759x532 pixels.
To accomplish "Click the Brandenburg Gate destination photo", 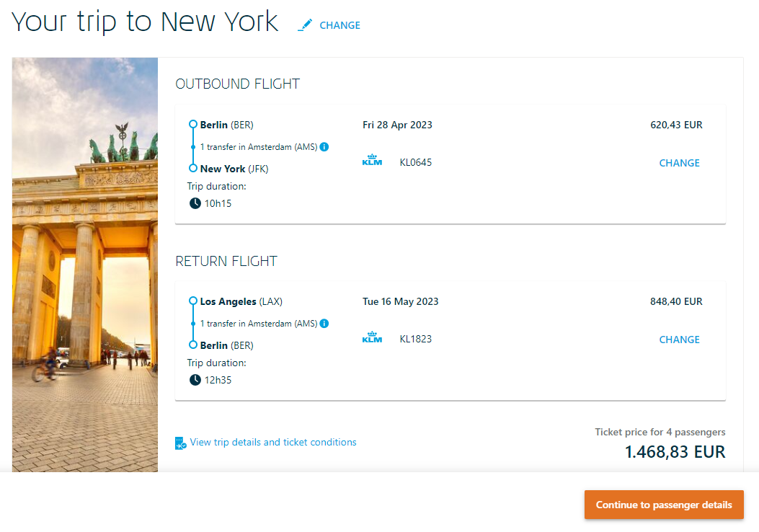I will (x=85, y=265).
